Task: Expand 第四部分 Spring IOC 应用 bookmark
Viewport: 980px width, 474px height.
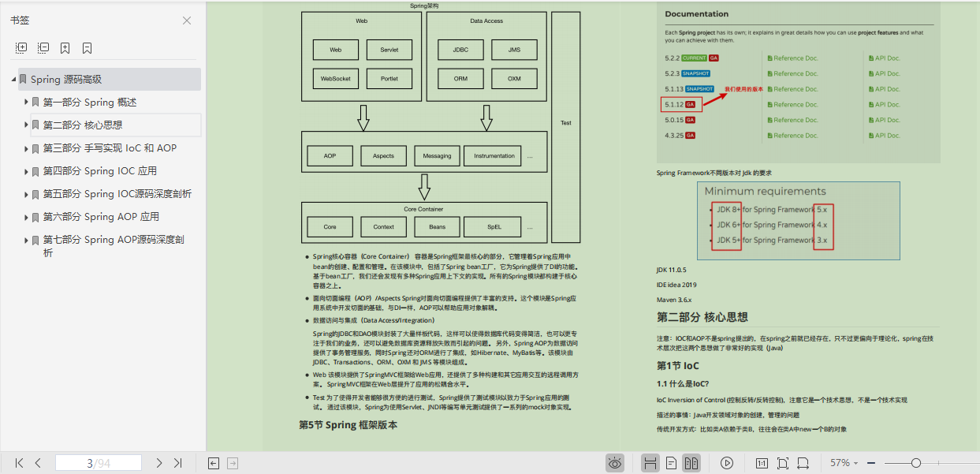Action: click(x=26, y=171)
